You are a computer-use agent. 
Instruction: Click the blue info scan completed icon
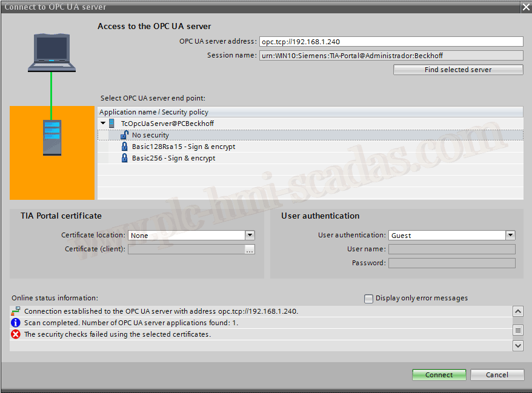[x=16, y=323]
